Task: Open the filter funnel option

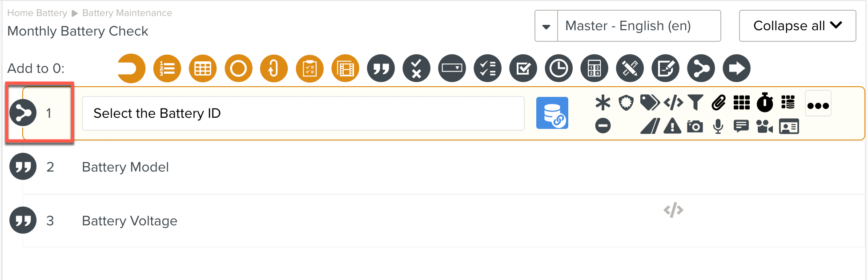Action: 695,103
